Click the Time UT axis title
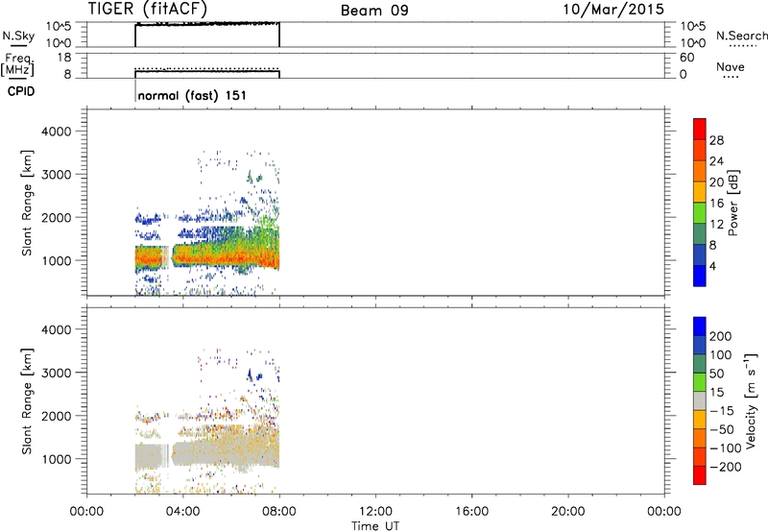768x532 pixels. 375,526
